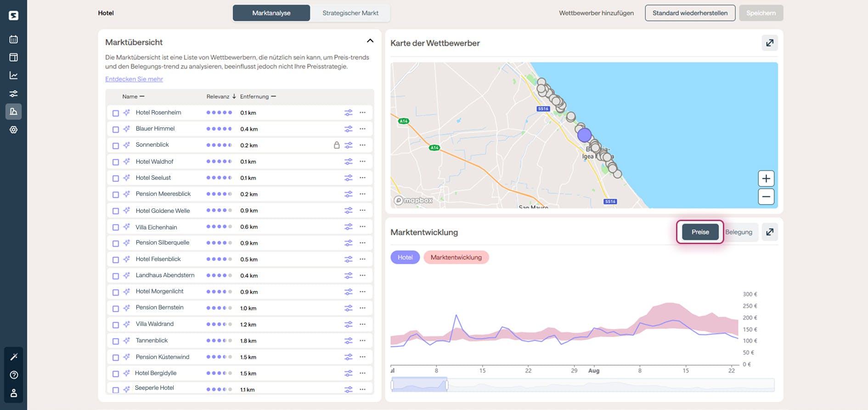This screenshot has height=410, width=868.
Task: Open adjust settings for Blauer Himmel
Action: pyautogui.click(x=349, y=129)
